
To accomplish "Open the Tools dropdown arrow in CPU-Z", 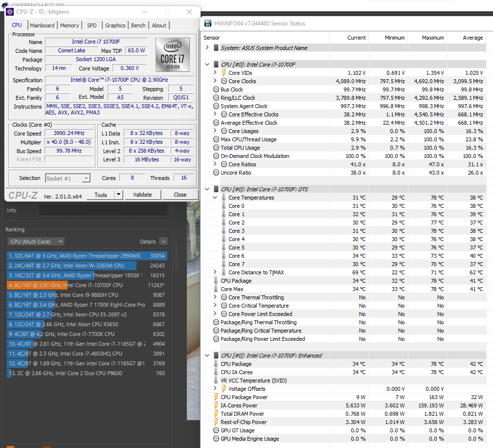I will point(118,195).
